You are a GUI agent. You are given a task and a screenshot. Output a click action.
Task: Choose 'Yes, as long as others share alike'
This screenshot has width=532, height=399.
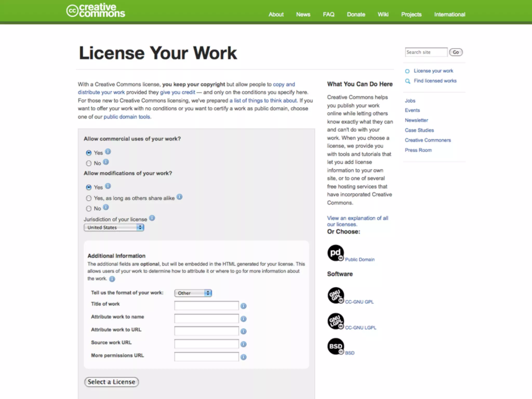tap(89, 198)
